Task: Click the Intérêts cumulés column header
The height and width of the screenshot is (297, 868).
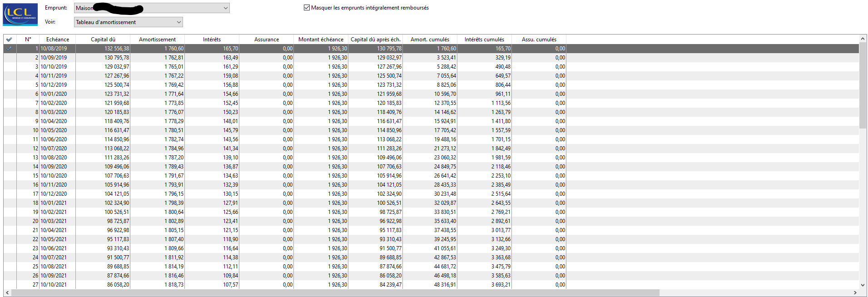Action: pyautogui.click(x=485, y=40)
